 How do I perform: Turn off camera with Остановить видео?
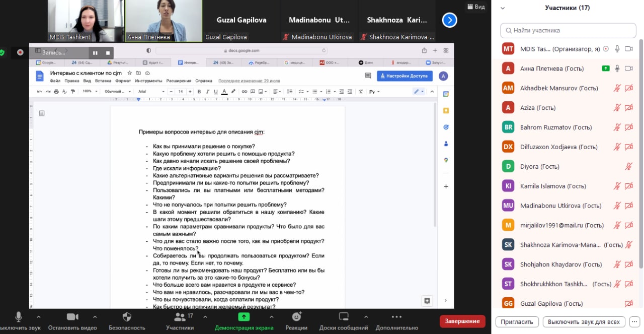click(x=72, y=317)
